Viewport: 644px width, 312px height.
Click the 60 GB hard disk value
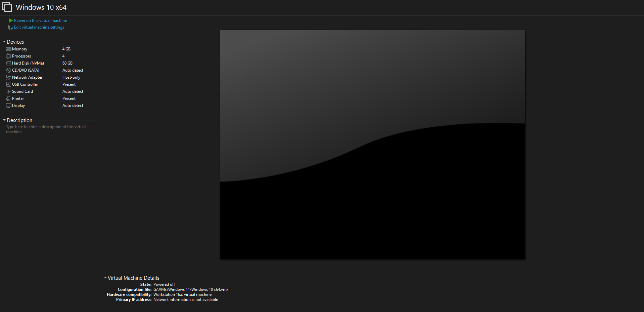pyautogui.click(x=67, y=63)
